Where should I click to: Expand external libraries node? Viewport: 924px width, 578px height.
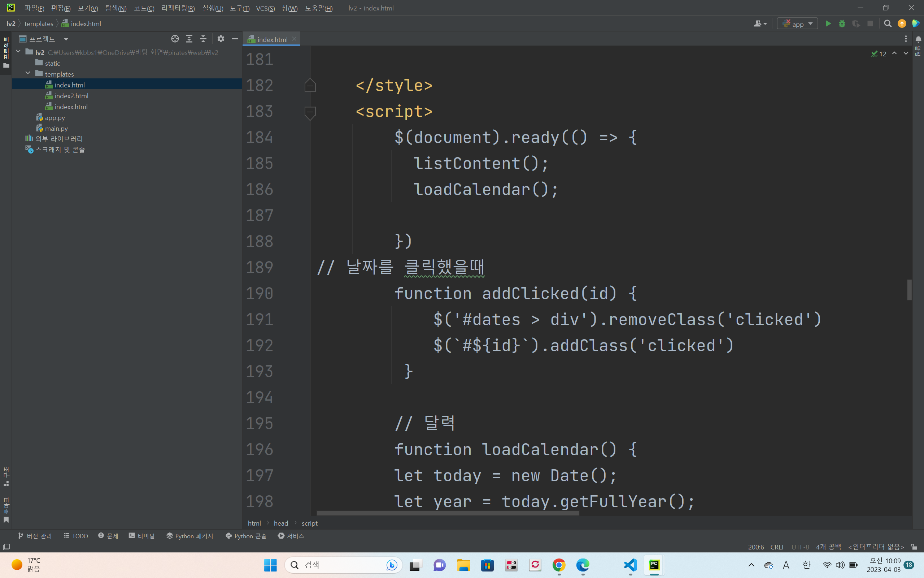[59, 139]
